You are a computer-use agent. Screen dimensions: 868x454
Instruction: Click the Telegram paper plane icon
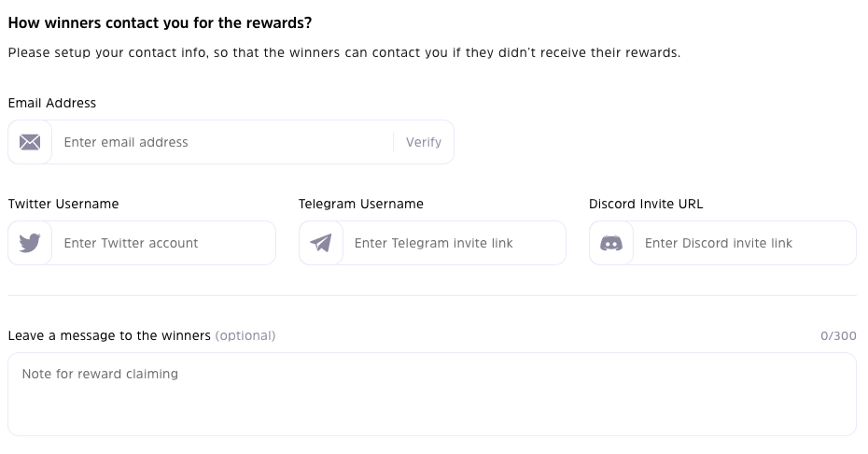(x=321, y=243)
